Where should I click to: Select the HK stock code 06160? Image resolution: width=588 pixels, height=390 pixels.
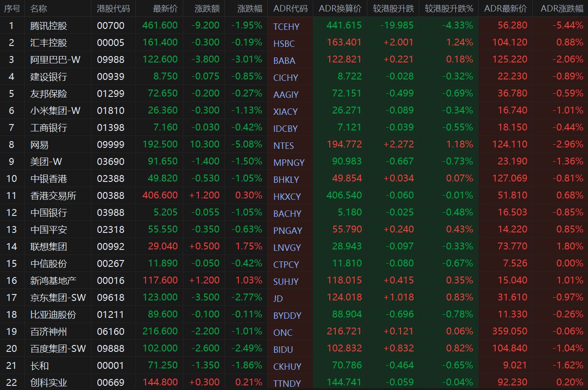[111, 332]
